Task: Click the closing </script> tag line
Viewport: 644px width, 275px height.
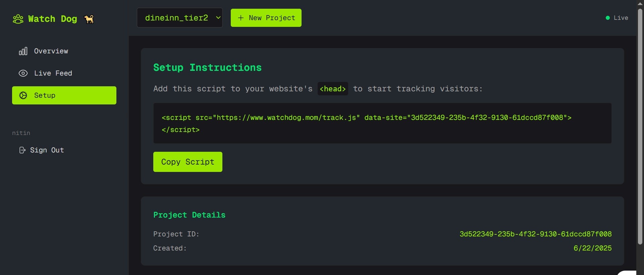Action: pyautogui.click(x=180, y=130)
